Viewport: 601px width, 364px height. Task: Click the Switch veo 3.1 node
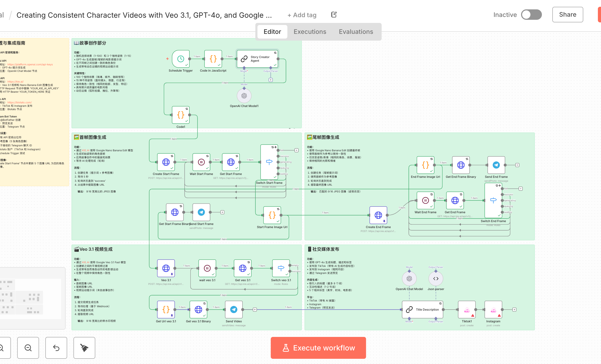coord(281,268)
